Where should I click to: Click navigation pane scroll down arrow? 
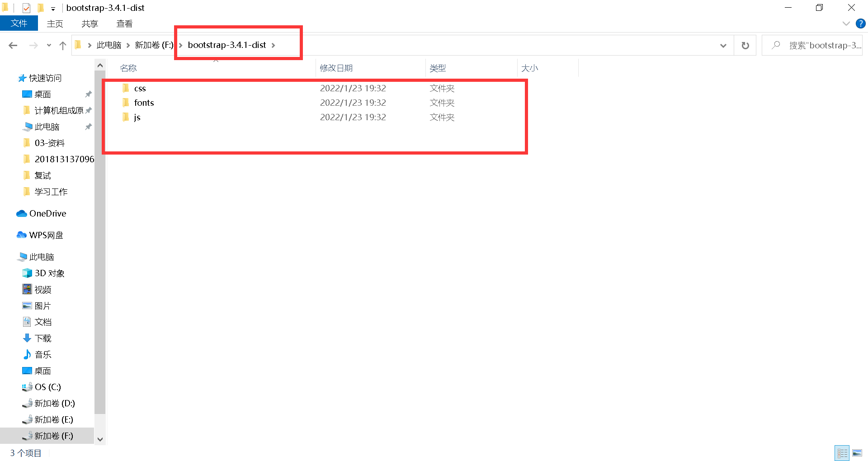pyautogui.click(x=100, y=439)
